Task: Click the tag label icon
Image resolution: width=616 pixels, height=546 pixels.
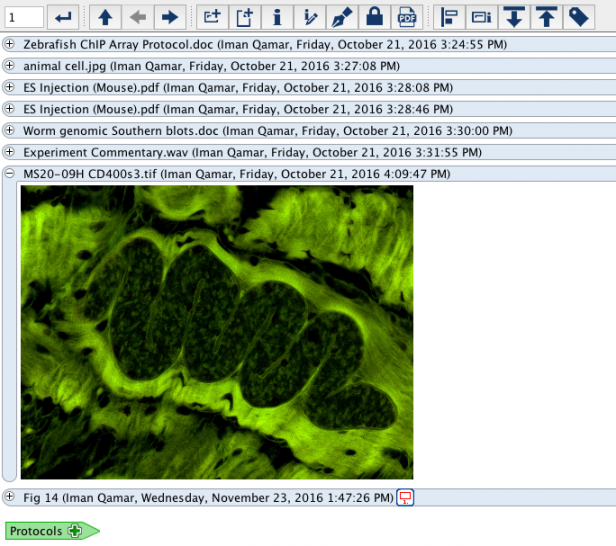Action: 579,17
